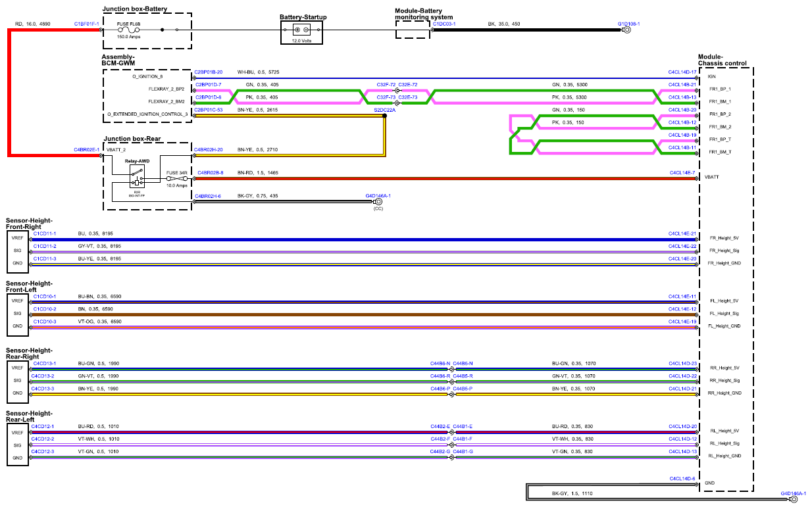Select wire label "WH-BU, 0.5, 5725"

(259, 72)
